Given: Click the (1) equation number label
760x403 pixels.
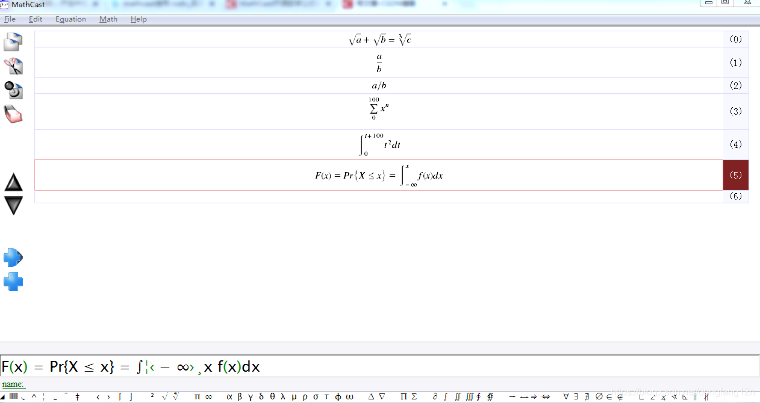Looking at the screenshot, I should (736, 63).
